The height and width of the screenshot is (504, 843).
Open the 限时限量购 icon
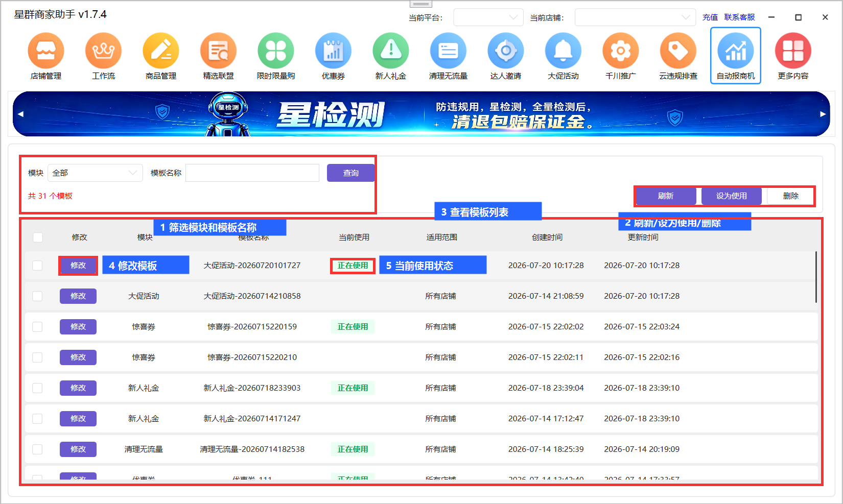(x=276, y=56)
